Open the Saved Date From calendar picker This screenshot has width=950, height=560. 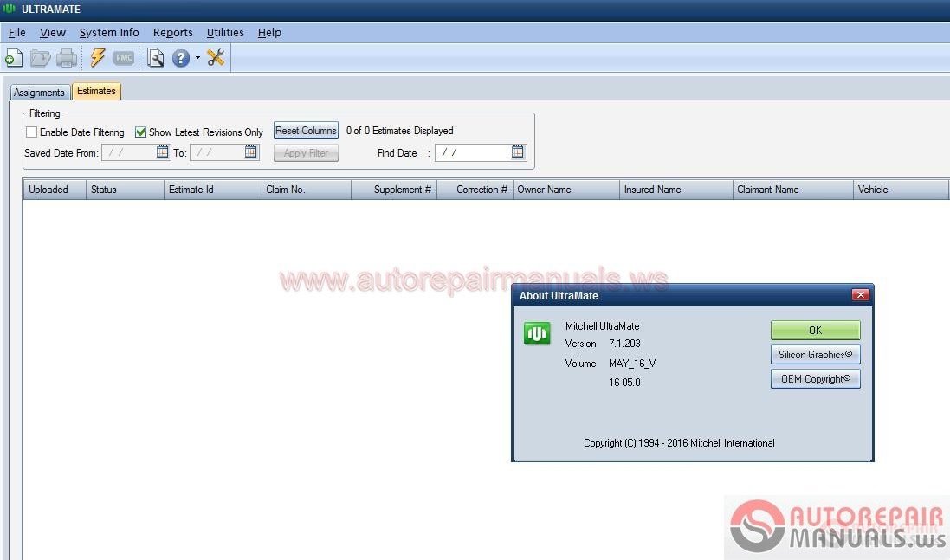pos(162,152)
